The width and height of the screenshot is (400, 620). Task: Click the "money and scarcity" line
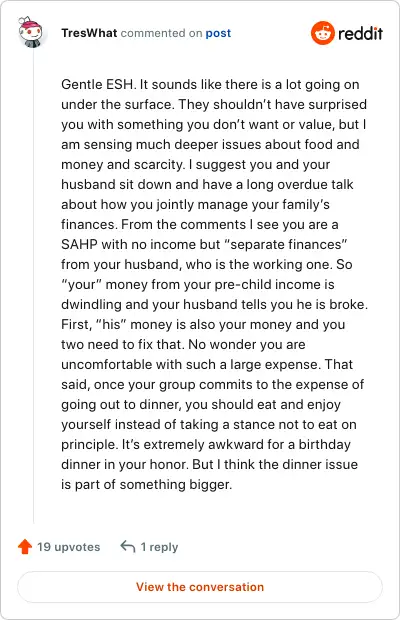(195, 164)
